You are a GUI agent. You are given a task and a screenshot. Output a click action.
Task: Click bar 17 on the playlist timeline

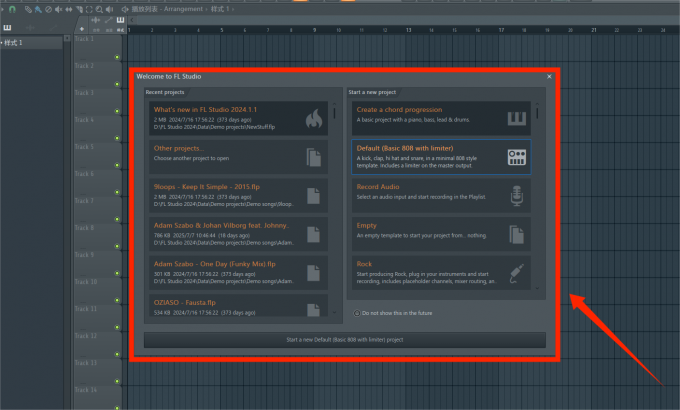[501, 30]
